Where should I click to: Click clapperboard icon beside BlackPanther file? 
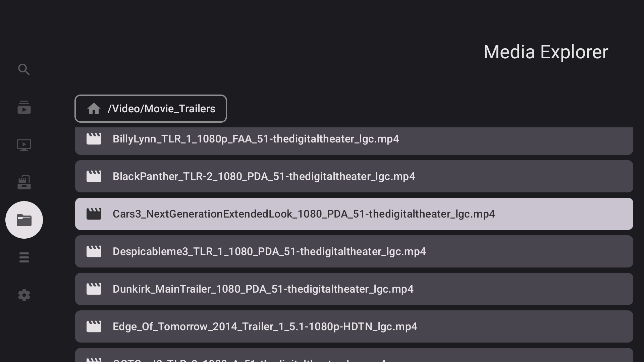[x=94, y=176]
